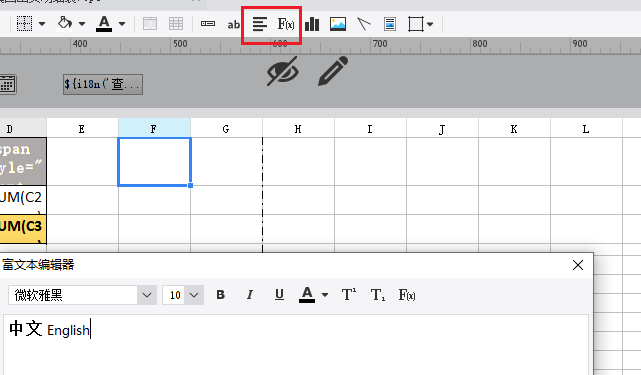The width and height of the screenshot is (641, 375).
Task: Apply main toolbar font color A
Action: [104, 24]
